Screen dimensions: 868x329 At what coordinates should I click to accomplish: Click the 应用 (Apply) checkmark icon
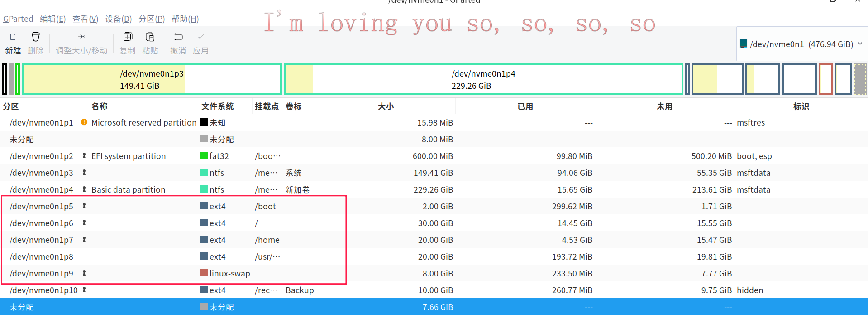coord(201,37)
